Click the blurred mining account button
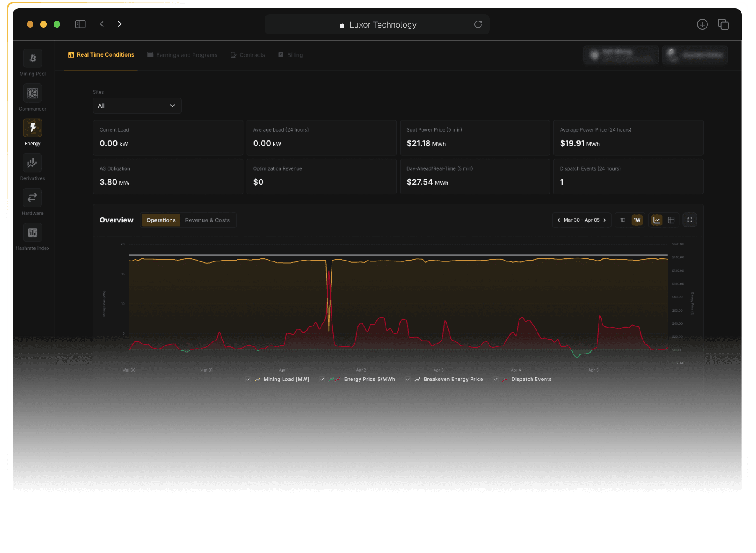The image size is (756, 553). [x=621, y=55]
